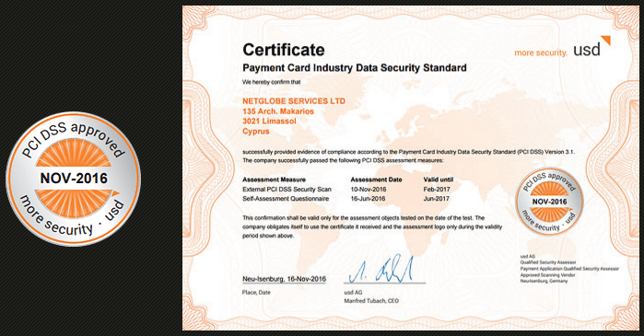The image size is (644, 336).
Task: Click the 'more security.' slogan text
Action: tap(541, 52)
